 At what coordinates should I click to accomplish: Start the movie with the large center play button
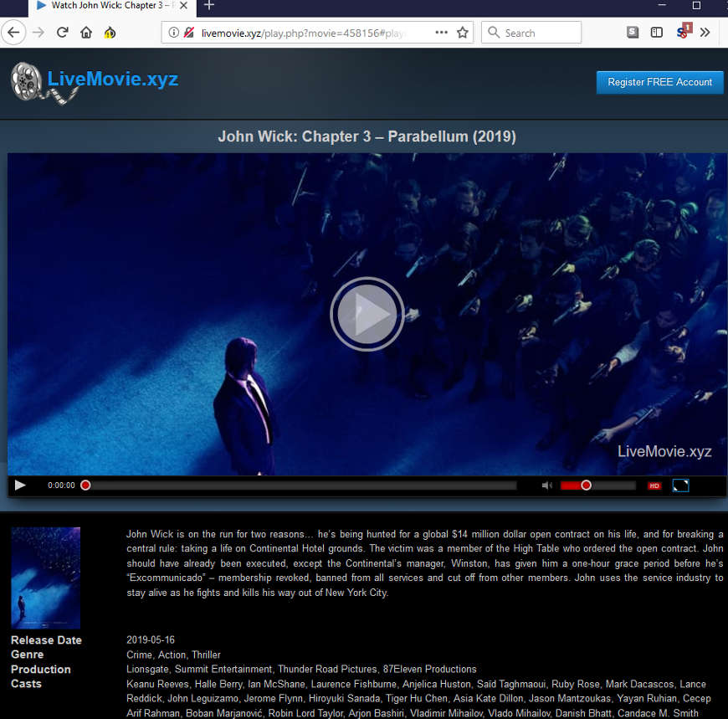click(x=367, y=314)
